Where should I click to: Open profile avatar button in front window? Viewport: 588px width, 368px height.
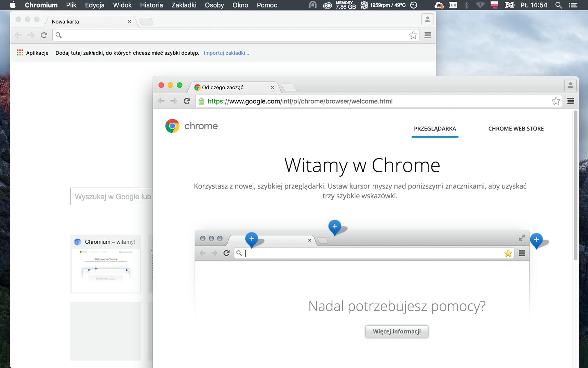571,85
